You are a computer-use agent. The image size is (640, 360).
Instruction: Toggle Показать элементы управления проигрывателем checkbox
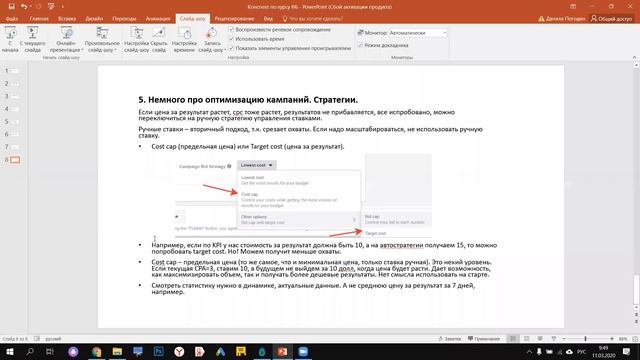pos(231,48)
